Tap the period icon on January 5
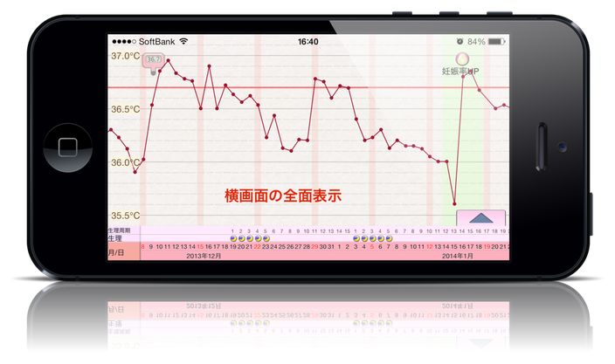This screenshot has width=615, height=364. [373, 238]
